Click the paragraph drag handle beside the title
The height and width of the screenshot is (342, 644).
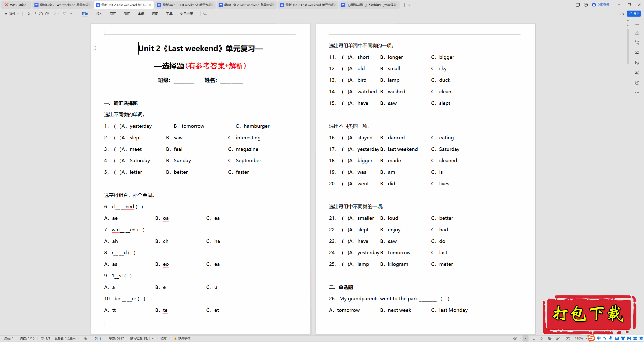click(95, 48)
